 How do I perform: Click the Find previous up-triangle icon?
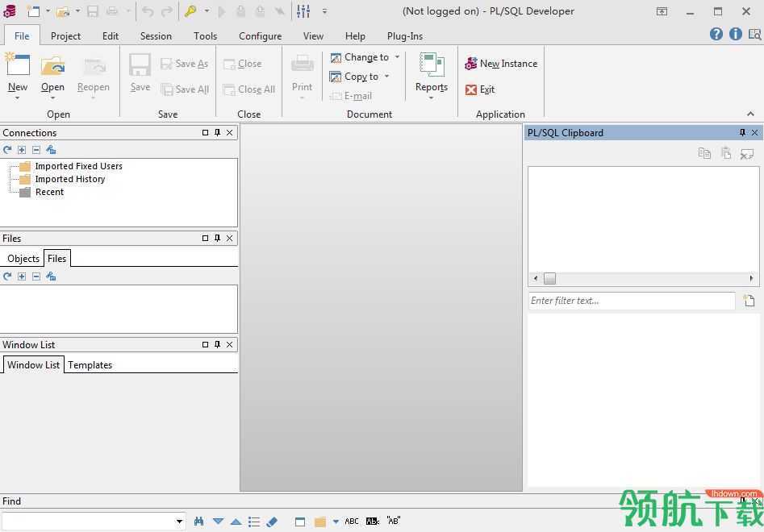pos(236,522)
